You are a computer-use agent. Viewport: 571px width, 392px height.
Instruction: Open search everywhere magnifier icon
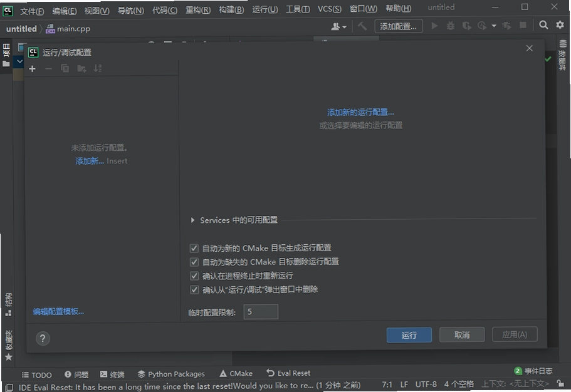point(543,25)
